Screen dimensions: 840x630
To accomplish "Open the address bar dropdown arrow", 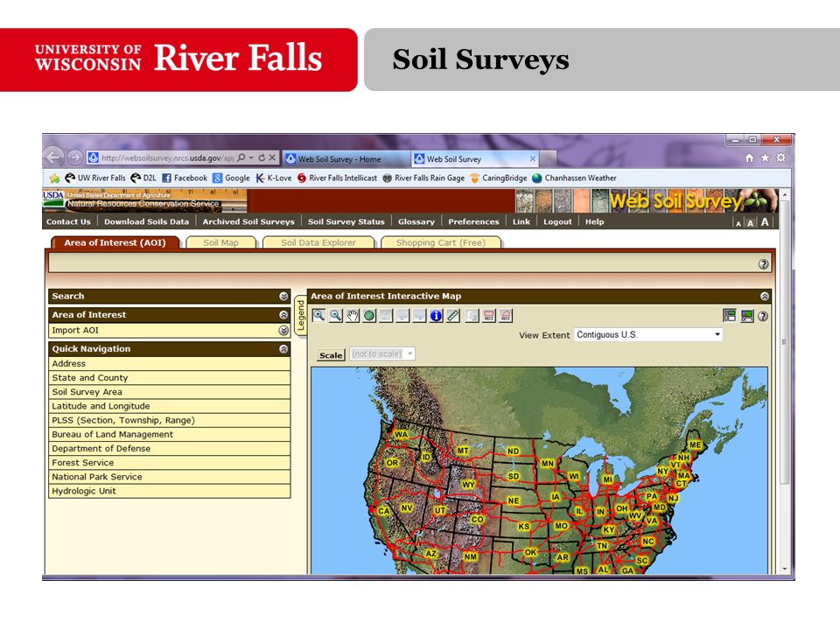I will coord(251,157).
